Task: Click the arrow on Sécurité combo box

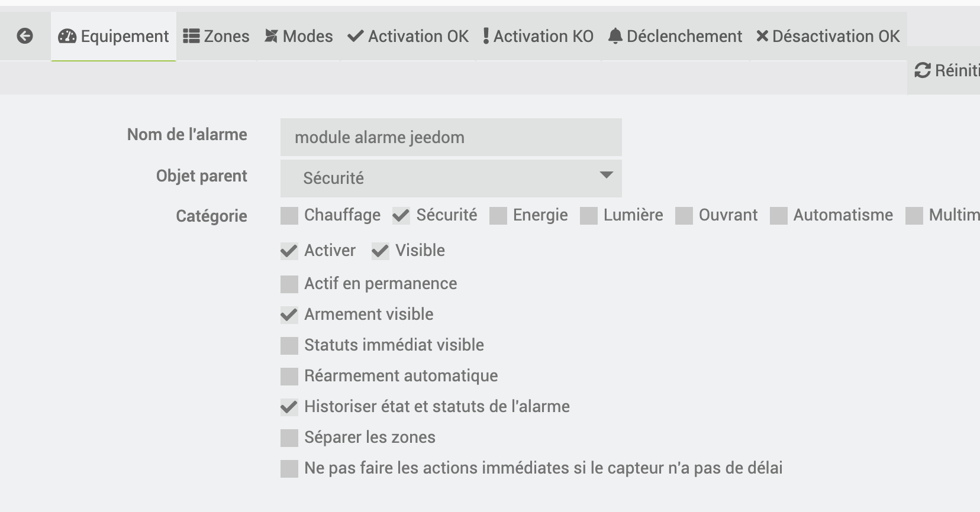Action: (x=606, y=176)
